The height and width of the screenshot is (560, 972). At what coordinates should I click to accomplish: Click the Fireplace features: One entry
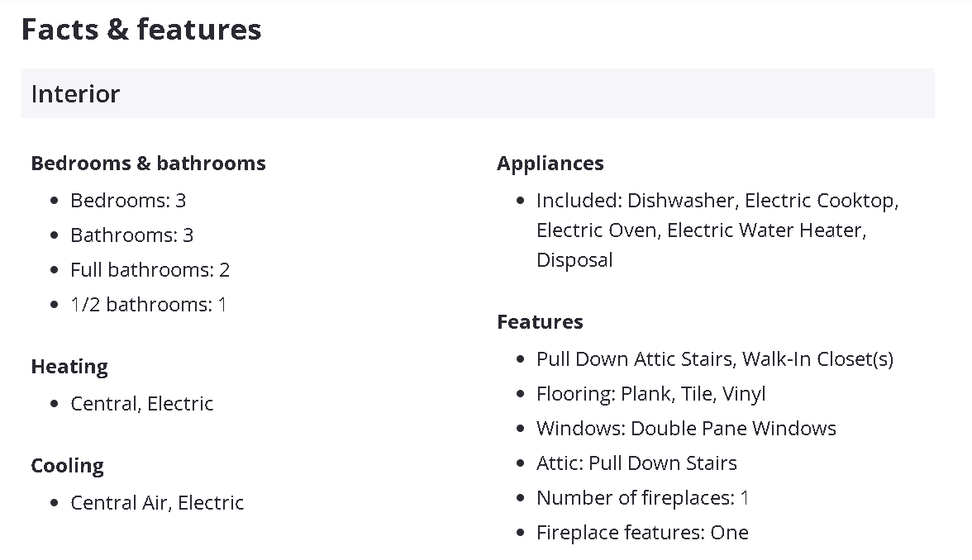642,532
